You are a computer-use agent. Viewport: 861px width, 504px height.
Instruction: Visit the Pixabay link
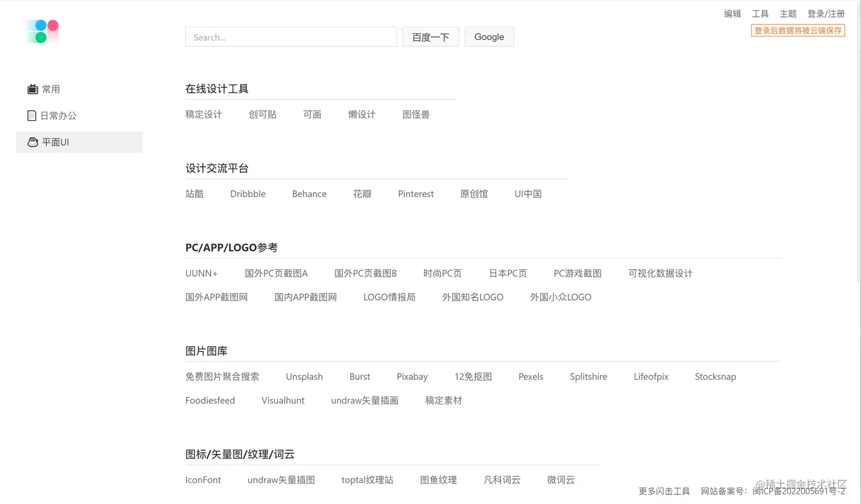coord(412,377)
